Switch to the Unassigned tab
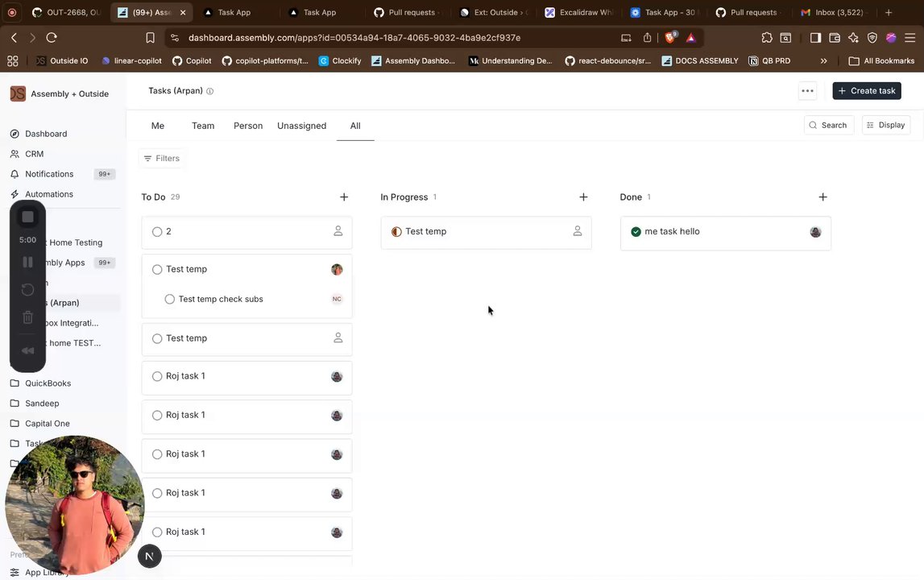 coord(301,126)
